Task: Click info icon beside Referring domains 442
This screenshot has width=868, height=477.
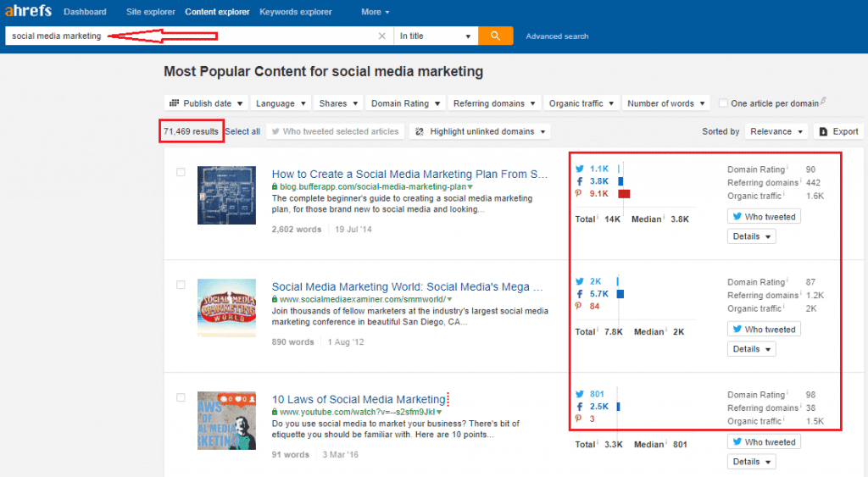Action: coord(800,180)
